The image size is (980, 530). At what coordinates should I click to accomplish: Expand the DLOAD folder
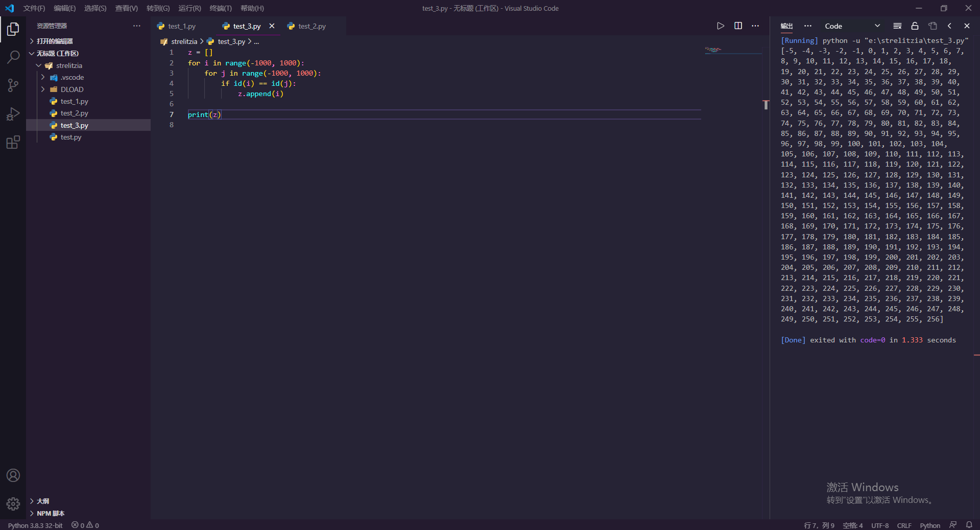pyautogui.click(x=88, y=89)
